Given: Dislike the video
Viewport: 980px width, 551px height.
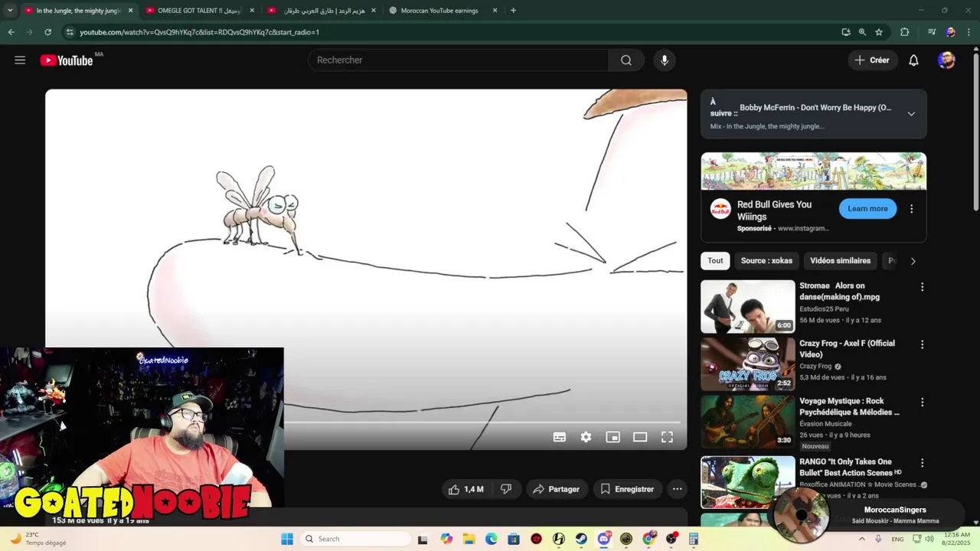Looking at the screenshot, I should pos(506,489).
